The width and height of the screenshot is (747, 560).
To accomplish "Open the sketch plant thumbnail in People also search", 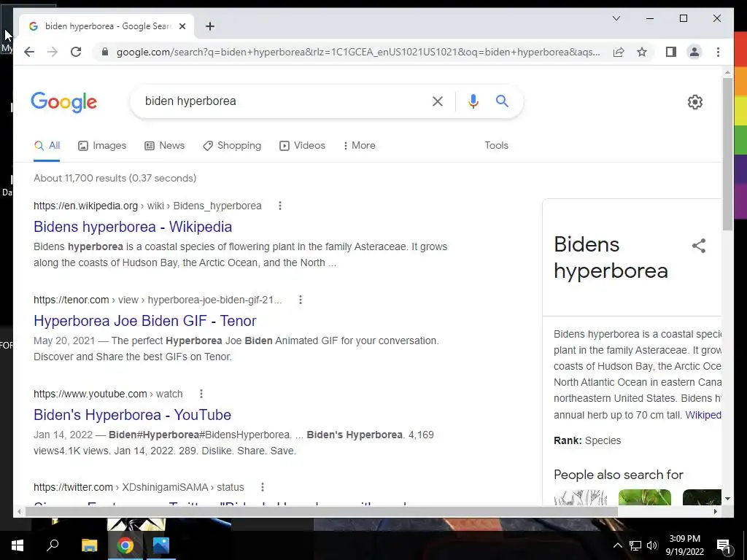I will [x=580, y=497].
